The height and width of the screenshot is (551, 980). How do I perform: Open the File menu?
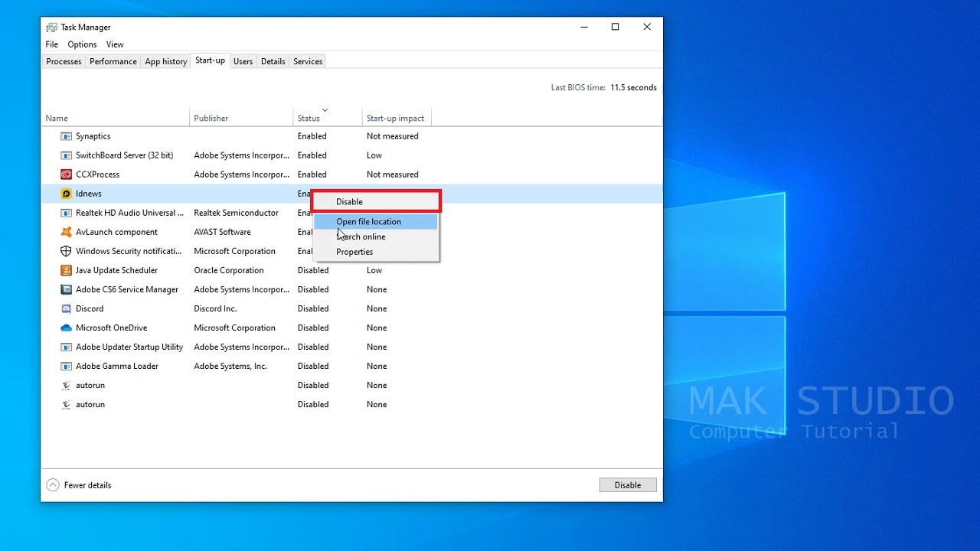click(x=52, y=44)
